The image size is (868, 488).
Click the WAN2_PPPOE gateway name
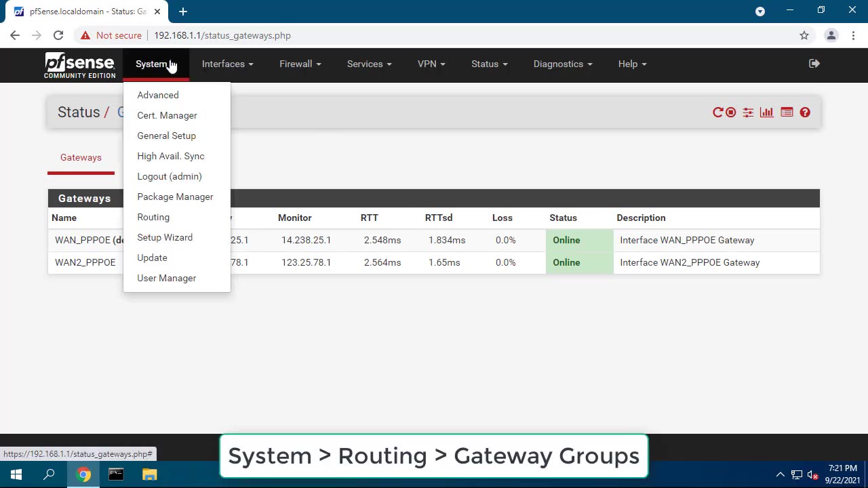click(x=85, y=262)
